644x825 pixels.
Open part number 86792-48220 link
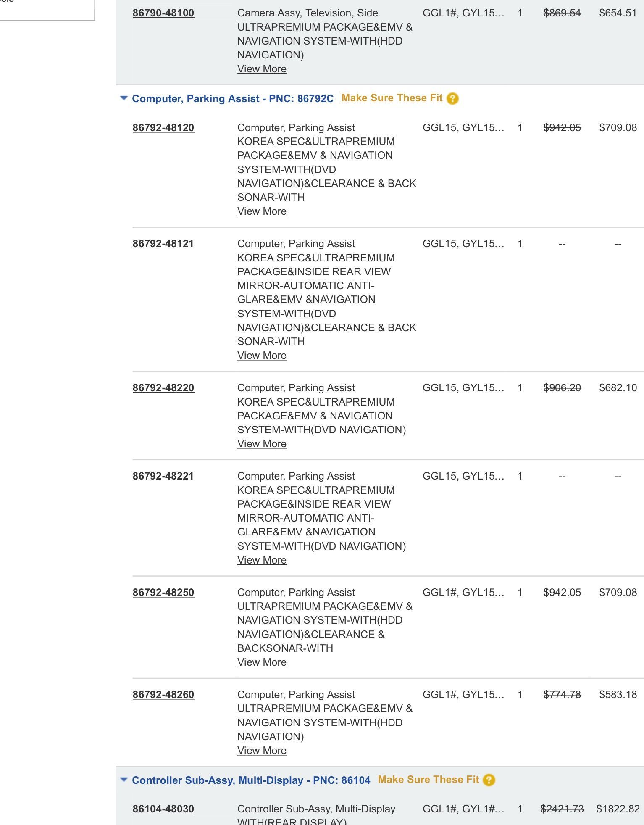click(163, 388)
